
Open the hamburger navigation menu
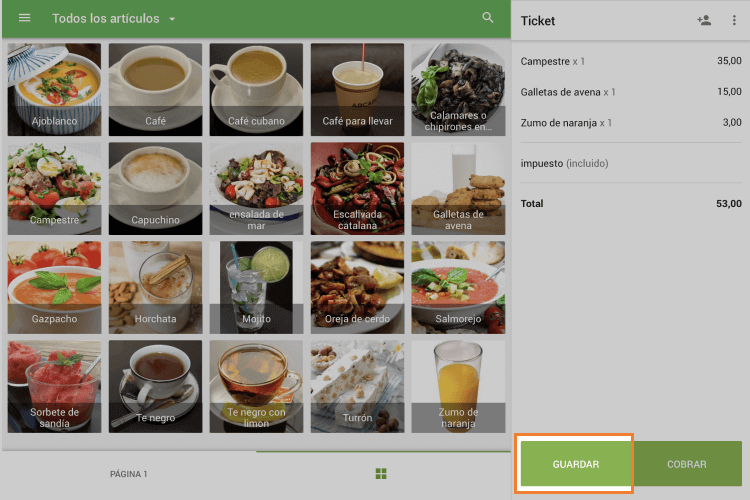pos(24,18)
